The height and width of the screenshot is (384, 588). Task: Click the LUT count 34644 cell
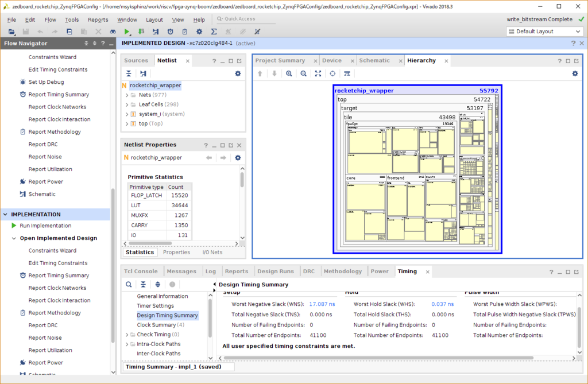[179, 205]
